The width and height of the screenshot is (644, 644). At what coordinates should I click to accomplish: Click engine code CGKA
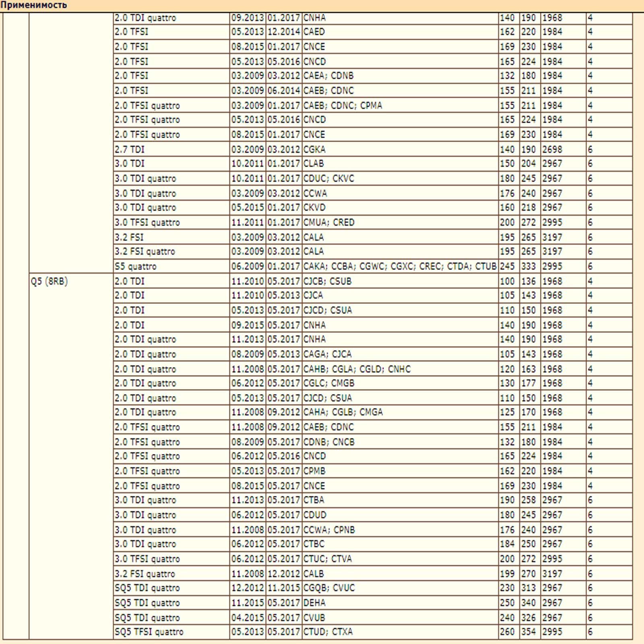coord(314,149)
